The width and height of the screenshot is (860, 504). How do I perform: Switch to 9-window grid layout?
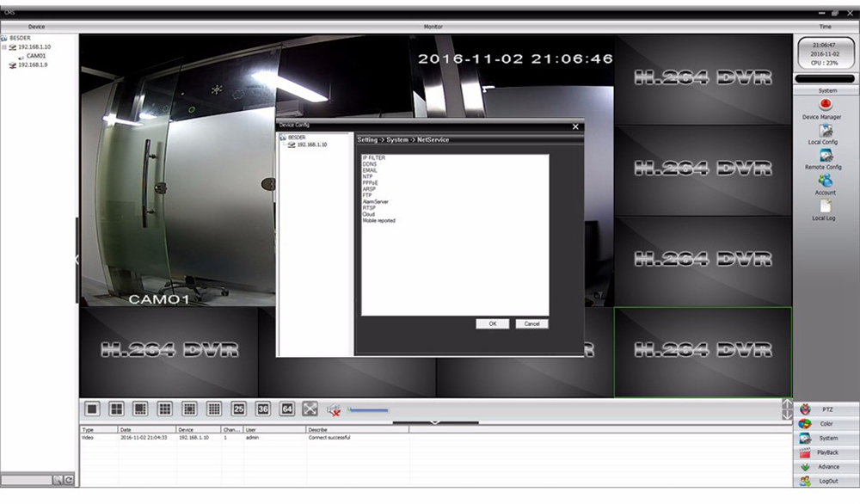164,409
